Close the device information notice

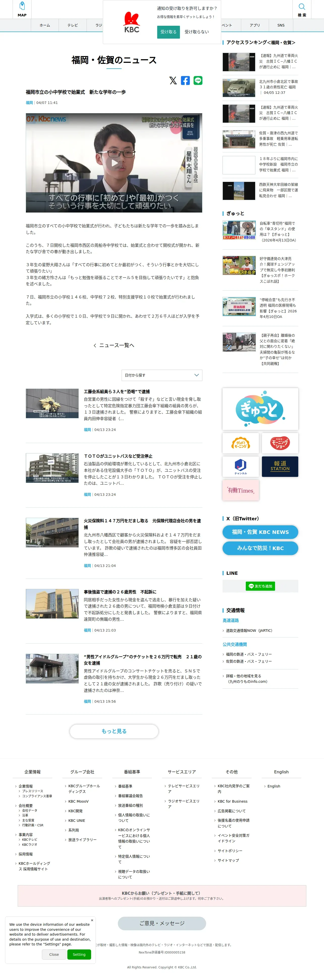tap(54, 954)
